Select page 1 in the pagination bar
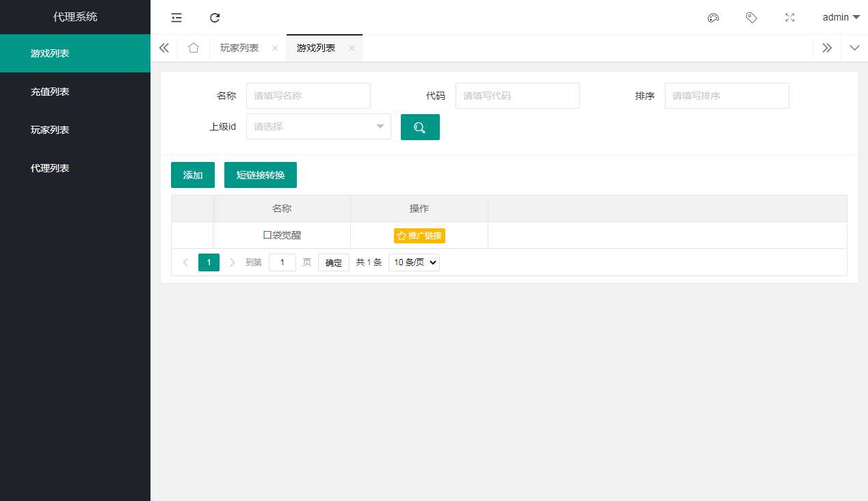868x501 pixels. pos(209,262)
